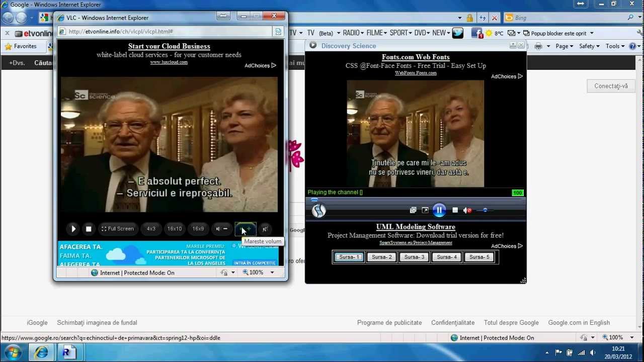Image resolution: width=644 pixels, height=362 pixels.
Task: Click the IE Print icon
Action: tap(538, 46)
